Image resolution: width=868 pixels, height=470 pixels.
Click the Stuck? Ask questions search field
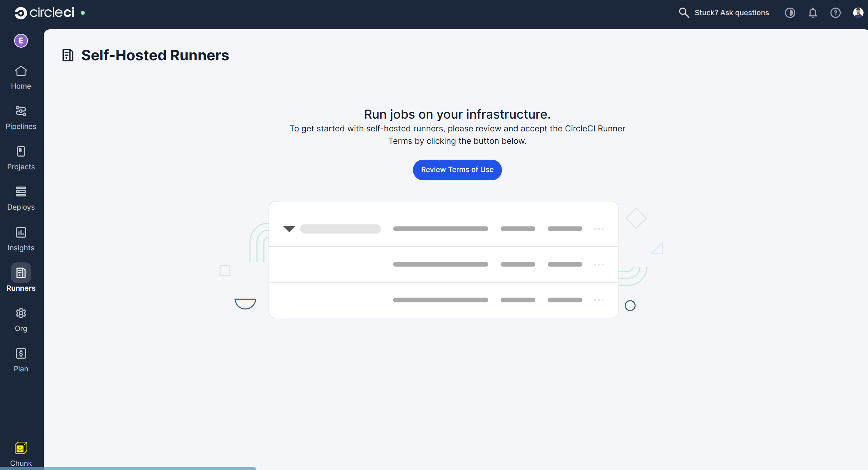point(724,13)
